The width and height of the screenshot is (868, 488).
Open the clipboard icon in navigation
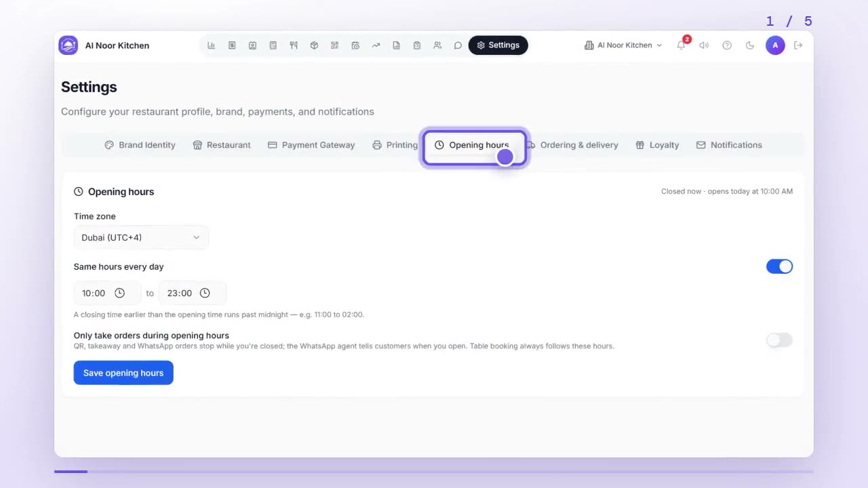[x=417, y=45]
